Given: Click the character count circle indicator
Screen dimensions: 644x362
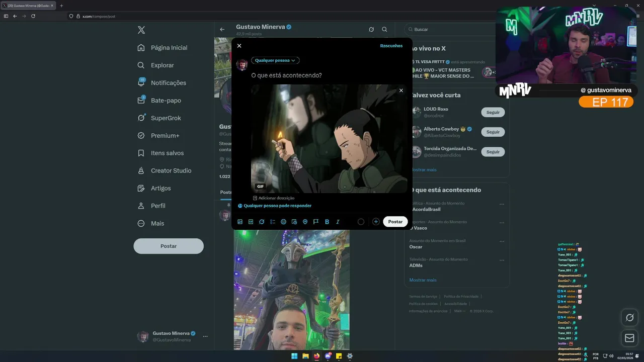Looking at the screenshot, I should [361, 222].
